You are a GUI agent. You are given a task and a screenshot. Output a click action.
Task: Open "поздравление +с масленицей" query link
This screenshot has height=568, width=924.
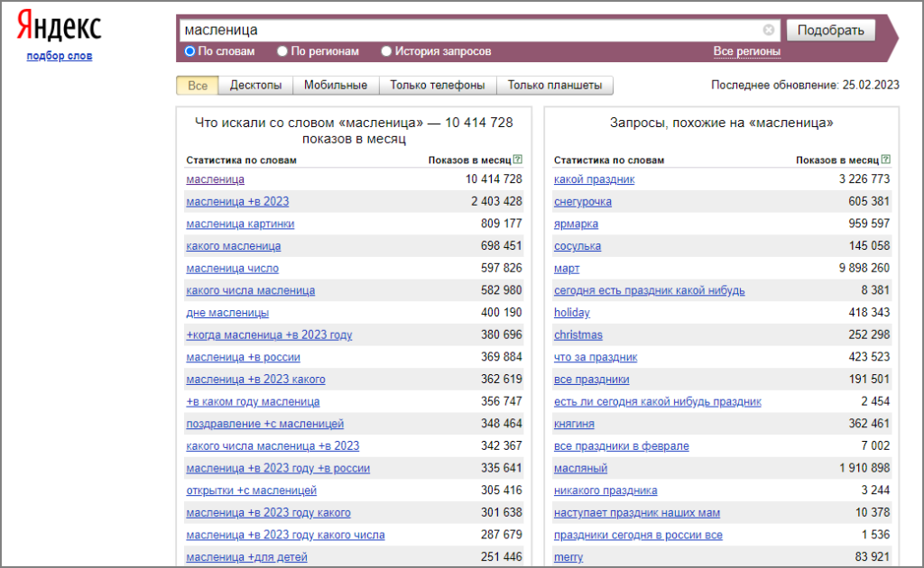point(264,424)
